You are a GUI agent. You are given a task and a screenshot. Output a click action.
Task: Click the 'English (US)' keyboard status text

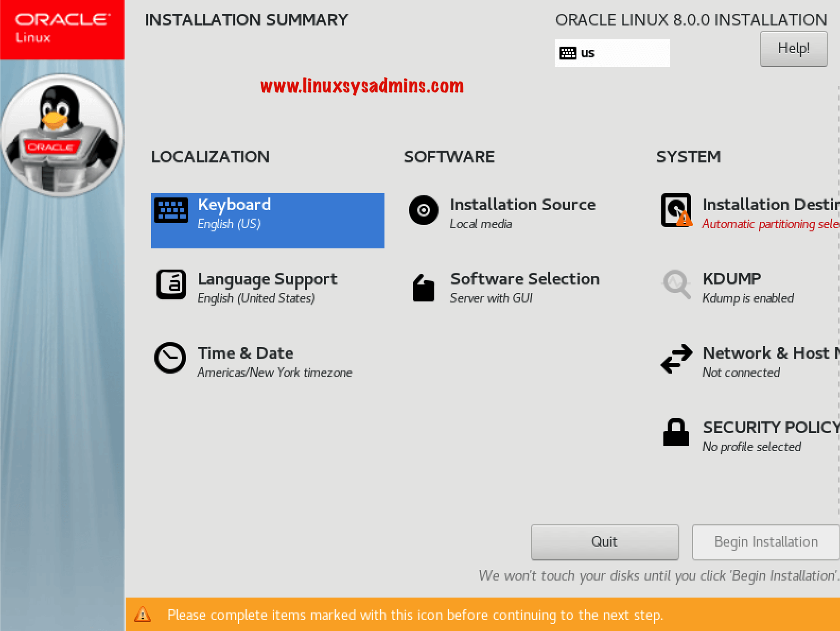229,224
